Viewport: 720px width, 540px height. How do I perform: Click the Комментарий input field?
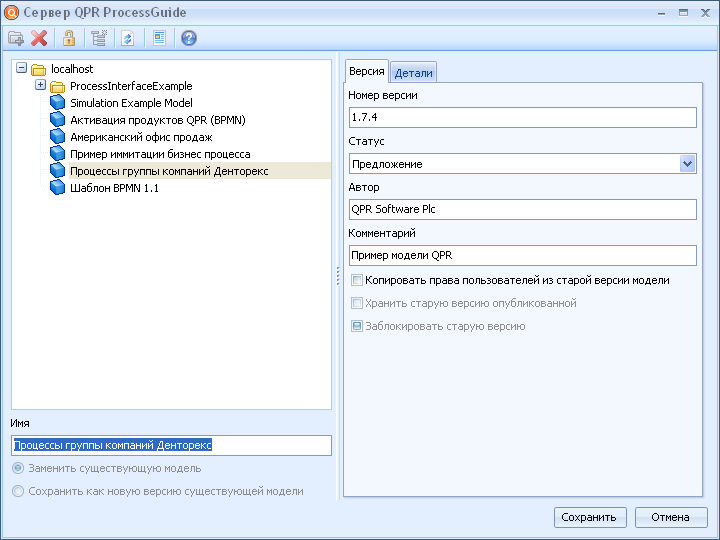tap(523, 255)
